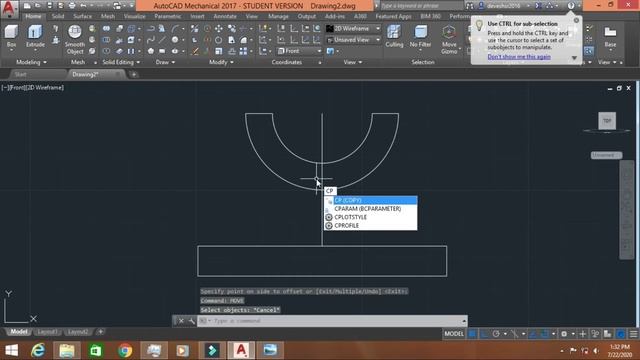Toggle grid display in status bar
The width and height of the screenshot is (640, 360).
click(x=472, y=334)
